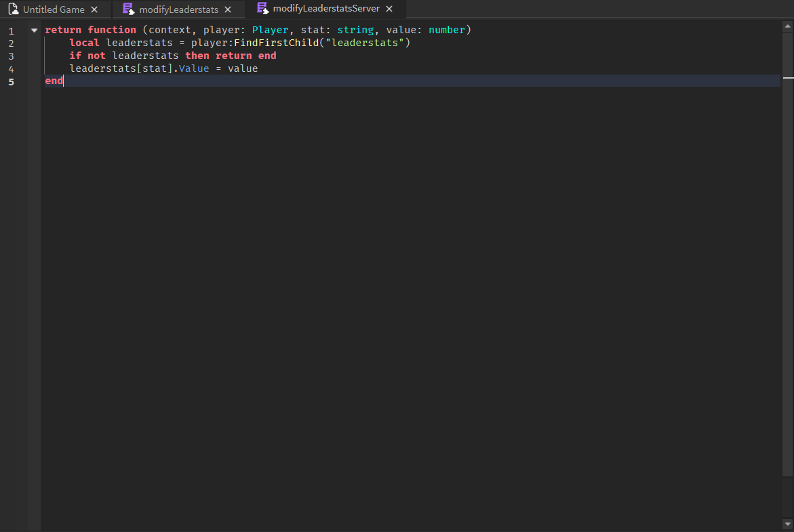The width and height of the screenshot is (794, 532).
Task: Click the script icon on the modifyLeaderstats tab
Action: [x=127, y=9]
